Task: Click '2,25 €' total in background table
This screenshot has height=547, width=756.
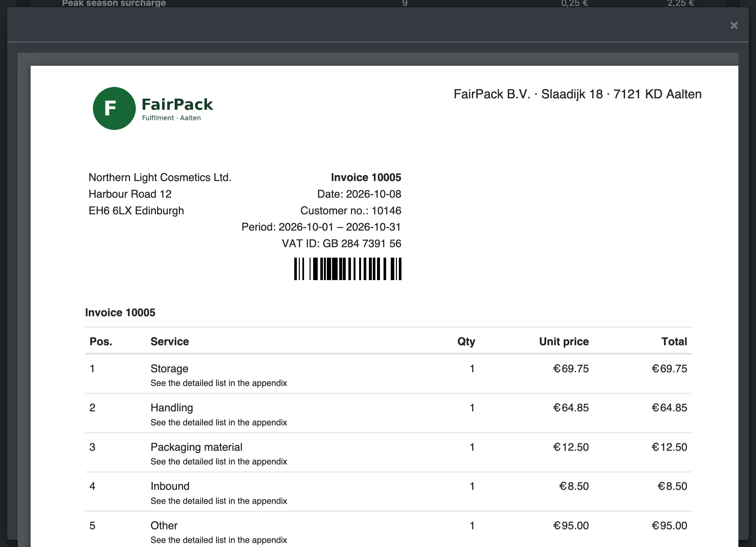Action: (680, 3)
